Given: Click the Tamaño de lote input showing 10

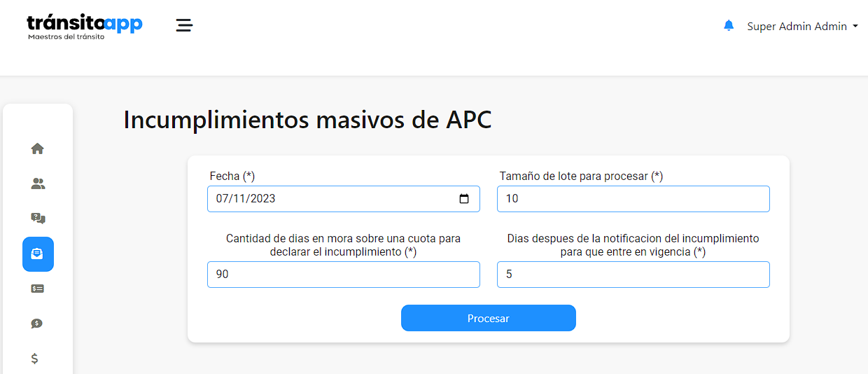Looking at the screenshot, I should click(633, 199).
